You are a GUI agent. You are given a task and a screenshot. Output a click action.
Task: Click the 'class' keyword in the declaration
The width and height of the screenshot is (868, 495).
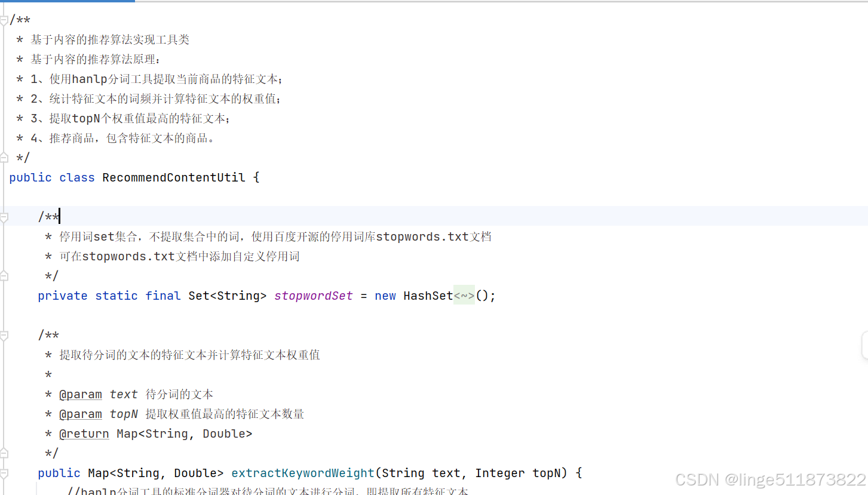click(x=77, y=177)
